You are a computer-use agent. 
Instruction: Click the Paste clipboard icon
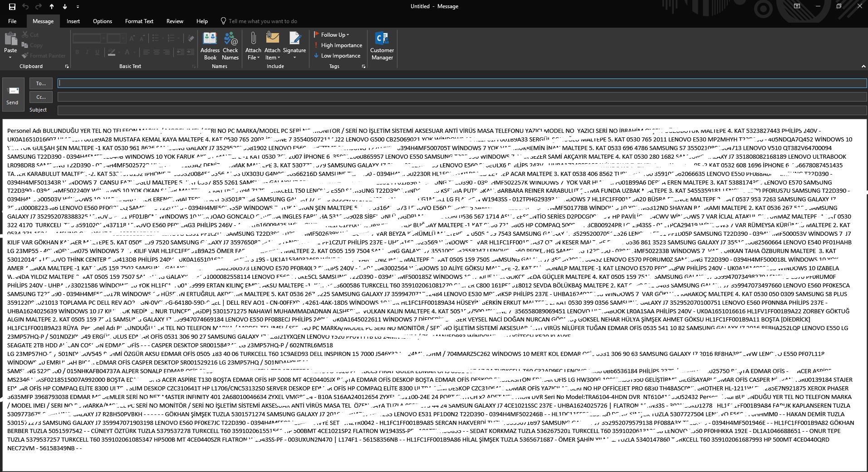(x=10, y=39)
